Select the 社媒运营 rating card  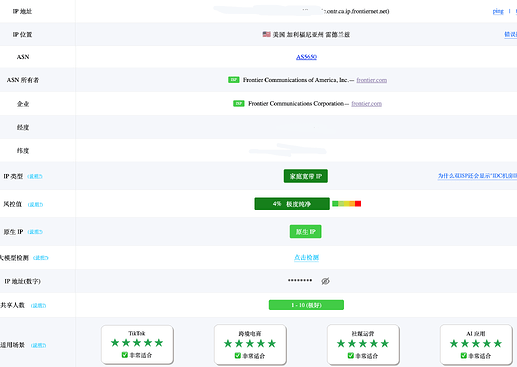363,344
